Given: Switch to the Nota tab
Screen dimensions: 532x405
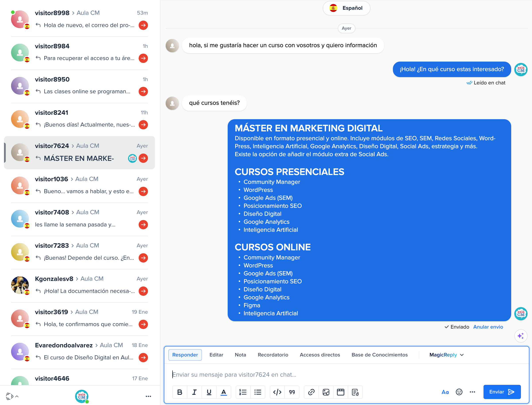Looking at the screenshot, I should pos(240,355).
